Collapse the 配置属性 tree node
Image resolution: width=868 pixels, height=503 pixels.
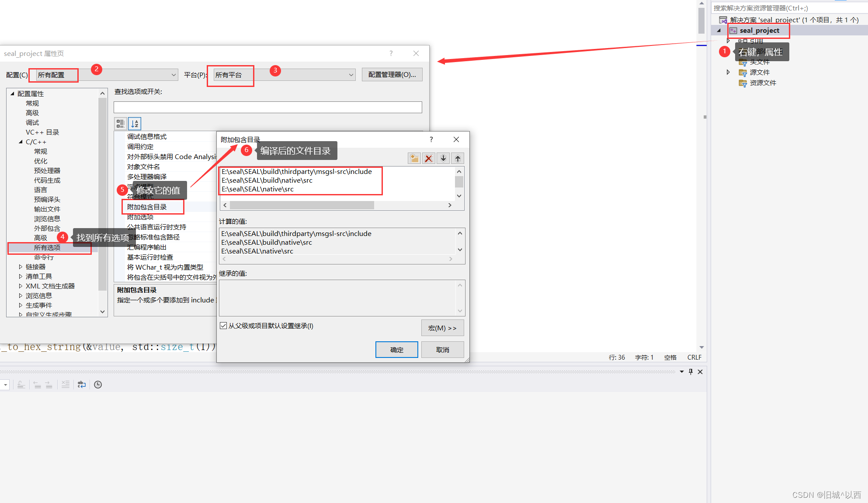click(12, 94)
